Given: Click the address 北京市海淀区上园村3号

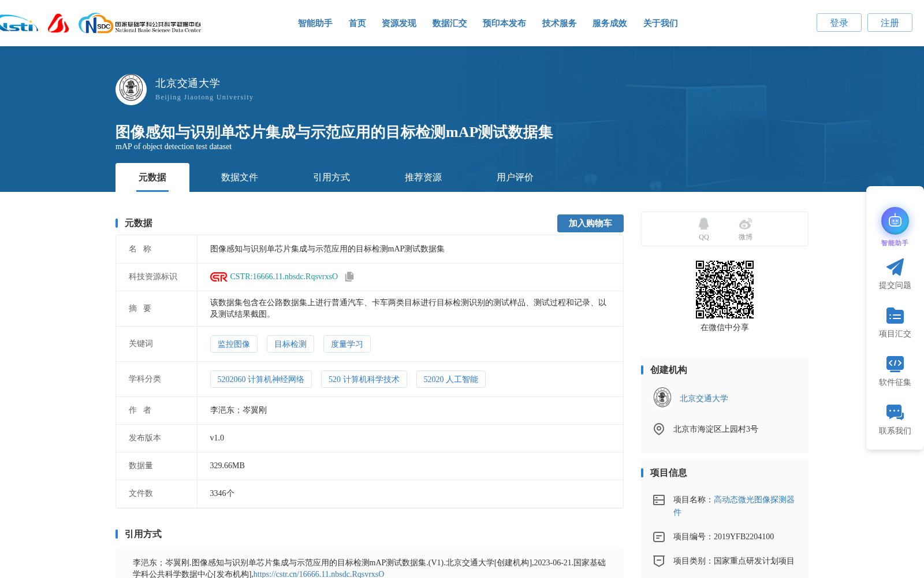Looking at the screenshot, I should [x=716, y=429].
